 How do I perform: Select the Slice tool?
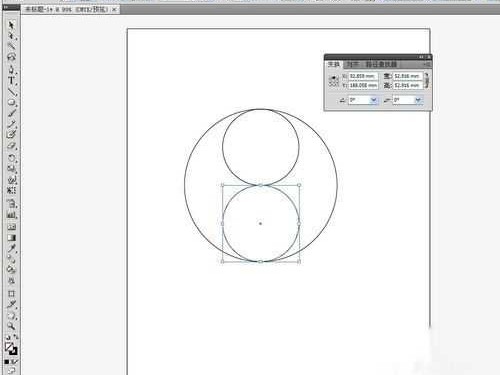pyautogui.click(x=11, y=304)
